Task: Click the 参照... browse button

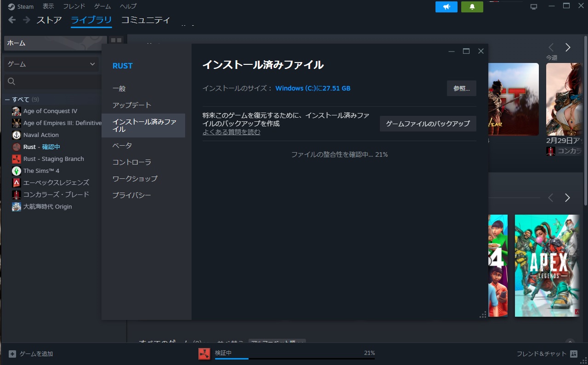Action: click(x=461, y=88)
